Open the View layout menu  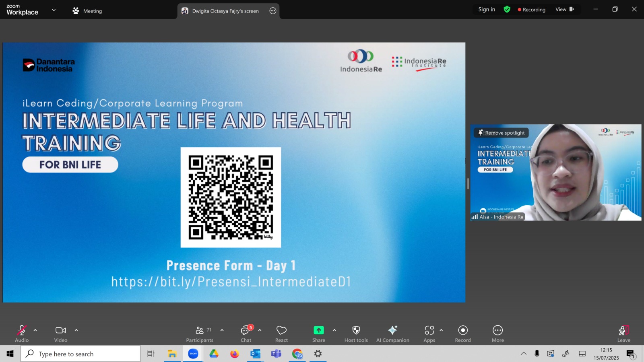click(564, 9)
